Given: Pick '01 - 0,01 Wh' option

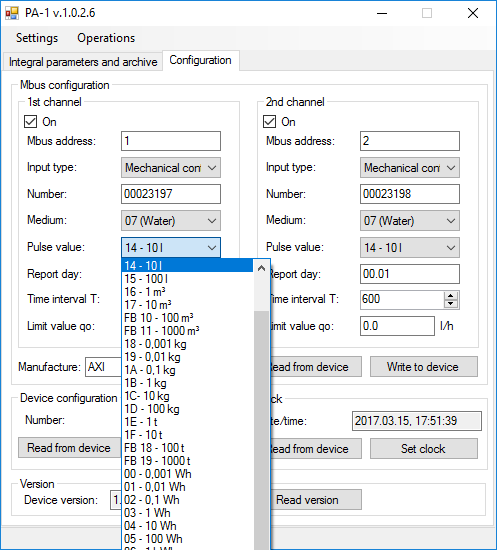Looking at the screenshot, I should (187, 487).
